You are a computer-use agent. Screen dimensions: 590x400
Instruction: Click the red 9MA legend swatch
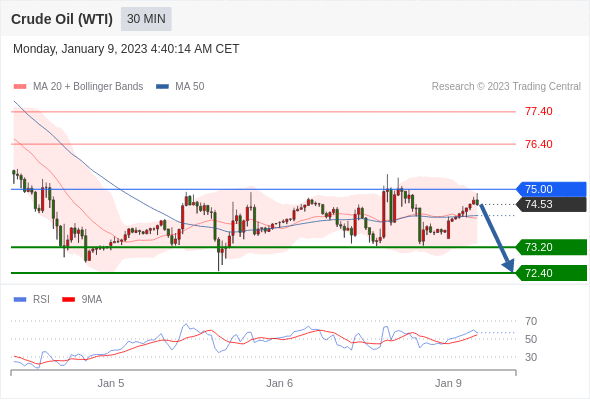[68, 300]
